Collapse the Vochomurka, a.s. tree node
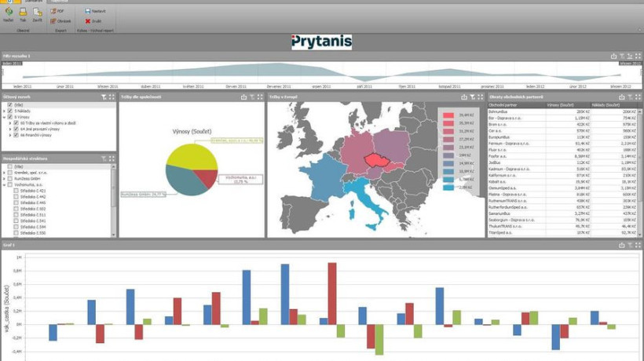The image size is (644, 361). [3, 184]
